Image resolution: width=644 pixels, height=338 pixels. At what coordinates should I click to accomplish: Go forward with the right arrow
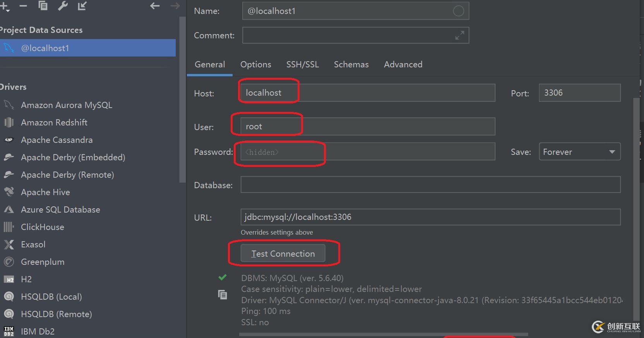click(x=175, y=6)
